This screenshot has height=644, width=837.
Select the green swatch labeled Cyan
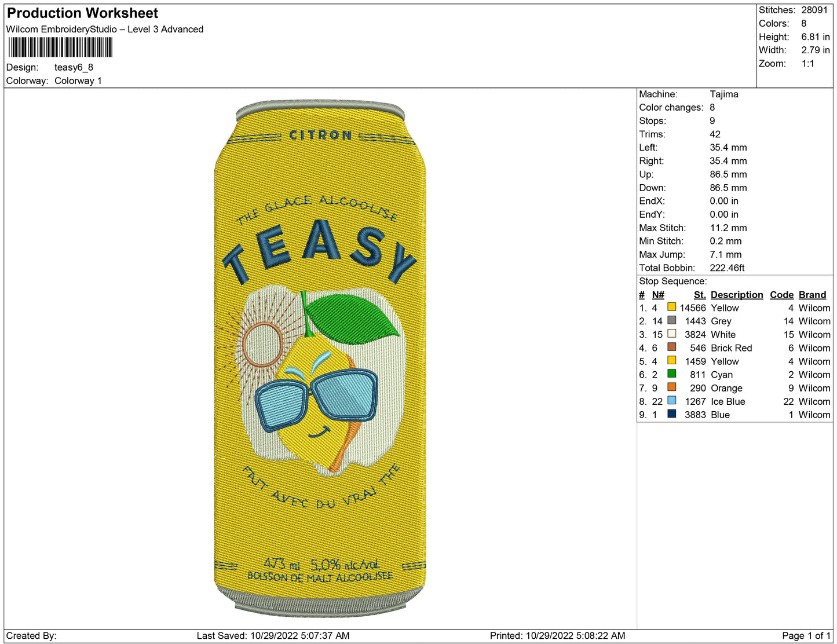click(671, 374)
